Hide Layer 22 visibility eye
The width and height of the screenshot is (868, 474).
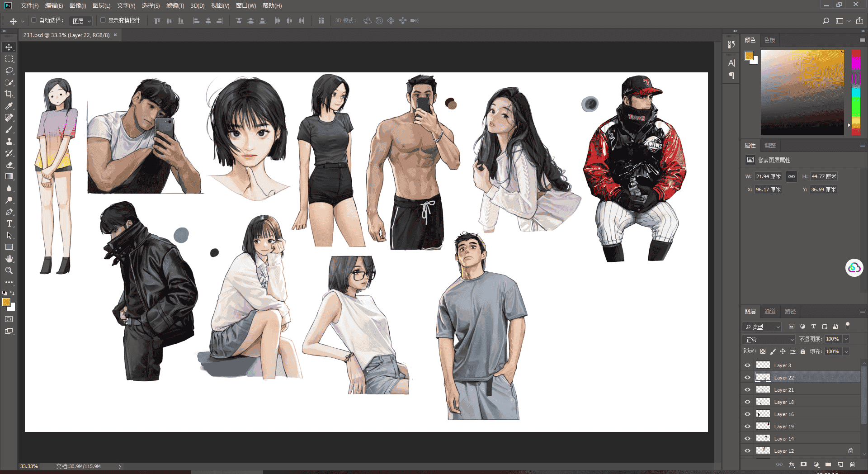(747, 378)
